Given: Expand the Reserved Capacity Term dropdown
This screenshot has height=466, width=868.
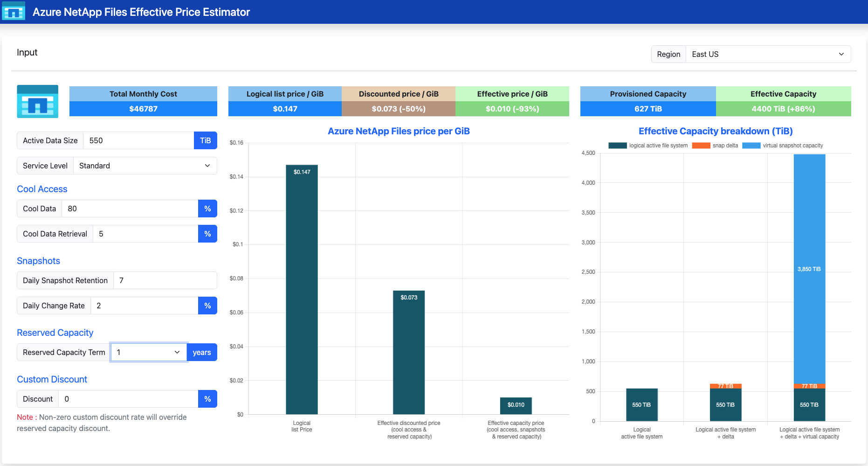Looking at the screenshot, I should 149,352.
